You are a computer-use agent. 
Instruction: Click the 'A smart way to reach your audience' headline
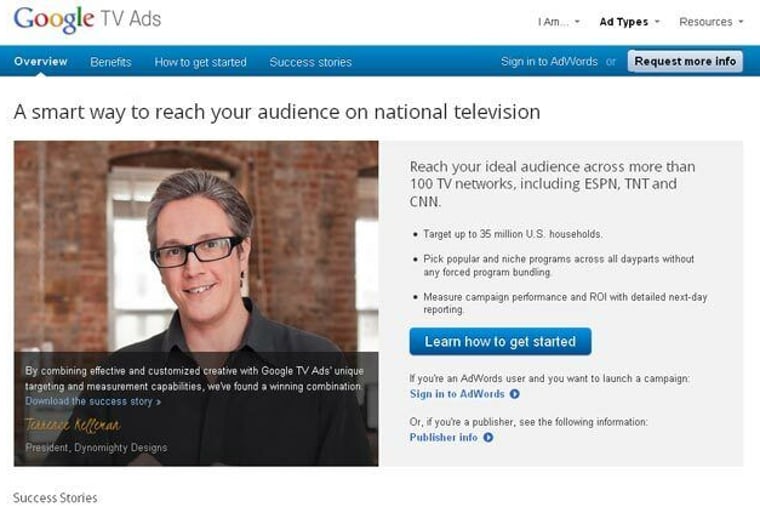tap(277, 111)
